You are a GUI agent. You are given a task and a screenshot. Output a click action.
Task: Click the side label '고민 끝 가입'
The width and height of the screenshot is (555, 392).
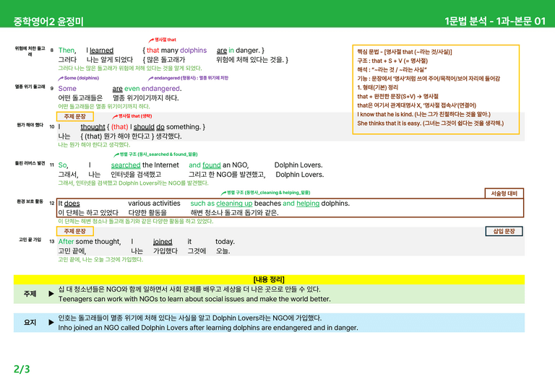[x=30, y=239]
